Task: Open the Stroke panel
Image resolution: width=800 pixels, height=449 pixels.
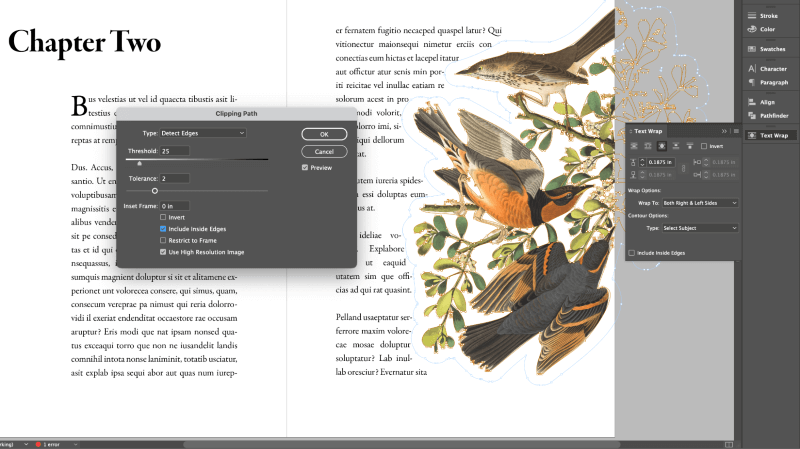Action: tap(763, 16)
